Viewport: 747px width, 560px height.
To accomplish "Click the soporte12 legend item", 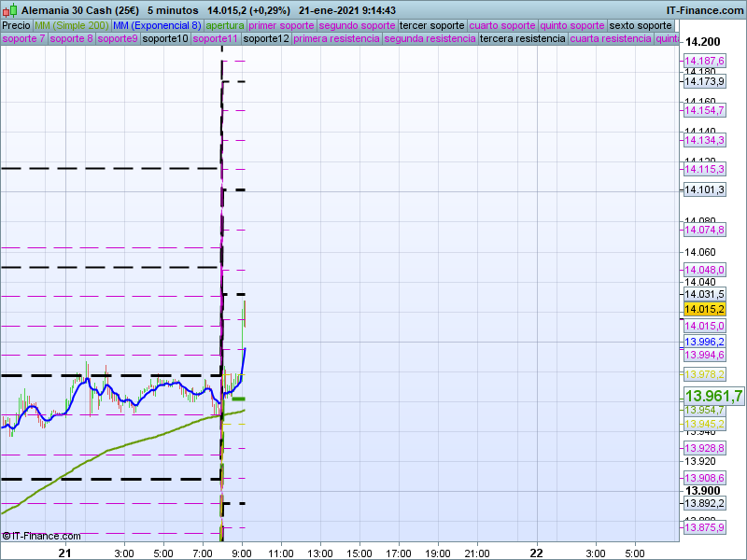I will click(265, 39).
